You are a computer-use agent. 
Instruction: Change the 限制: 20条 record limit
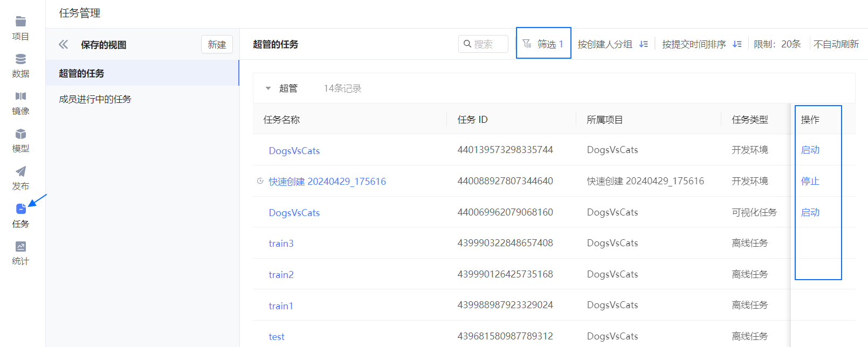[x=777, y=44]
